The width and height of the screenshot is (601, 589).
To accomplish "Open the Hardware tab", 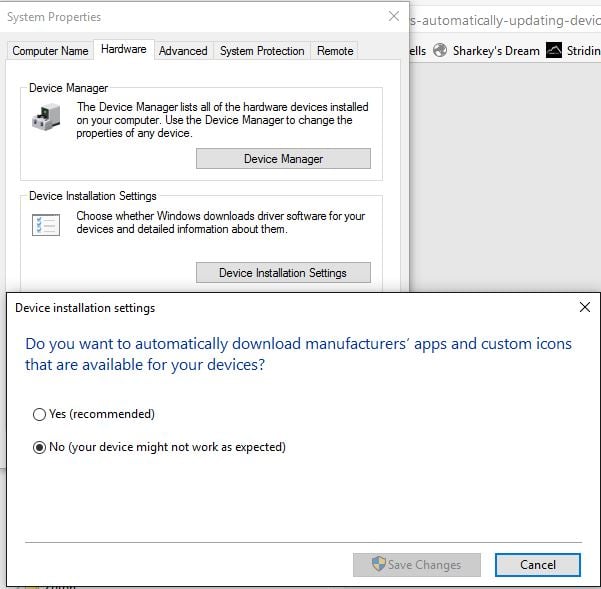I will point(124,49).
